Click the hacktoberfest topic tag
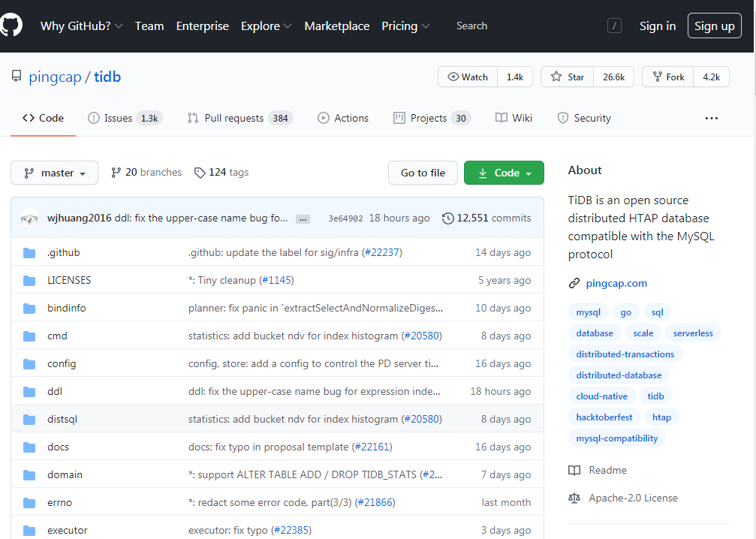 (604, 417)
